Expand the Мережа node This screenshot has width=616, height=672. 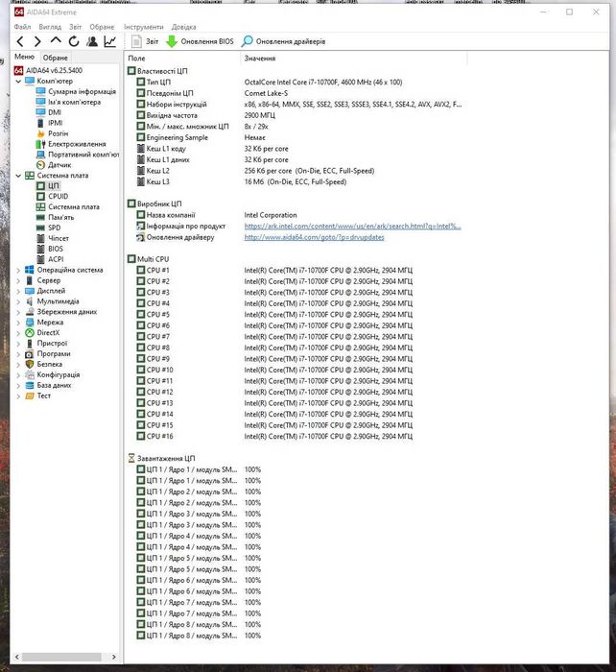point(18,323)
